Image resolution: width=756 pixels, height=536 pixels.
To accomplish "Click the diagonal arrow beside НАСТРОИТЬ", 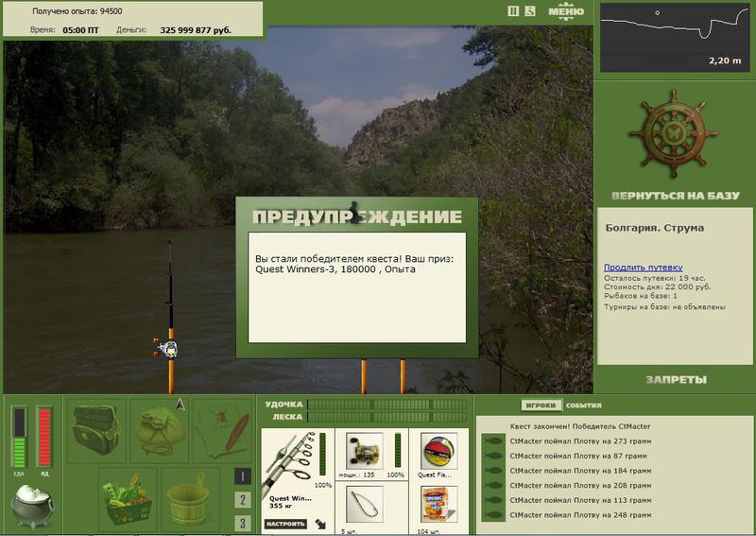I will pyautogui.click(x=320, y=524).
